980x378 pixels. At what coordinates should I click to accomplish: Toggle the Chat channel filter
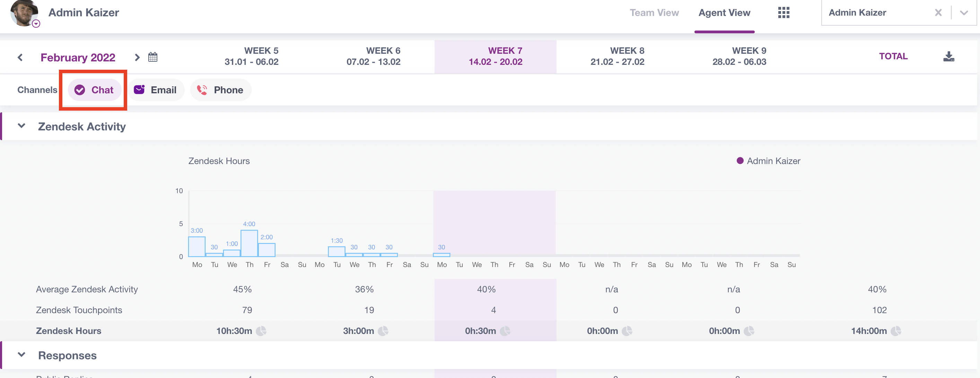pos(94,90)
